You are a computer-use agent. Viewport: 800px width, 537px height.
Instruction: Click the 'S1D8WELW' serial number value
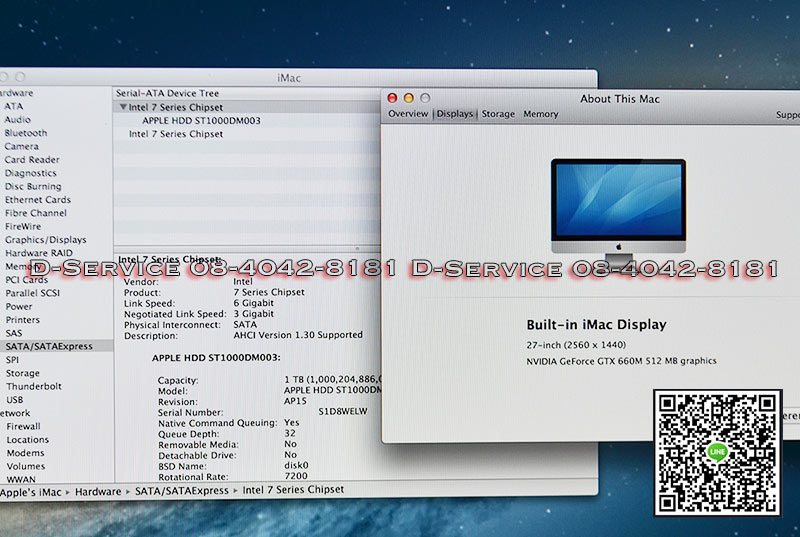tap(343, 412)
